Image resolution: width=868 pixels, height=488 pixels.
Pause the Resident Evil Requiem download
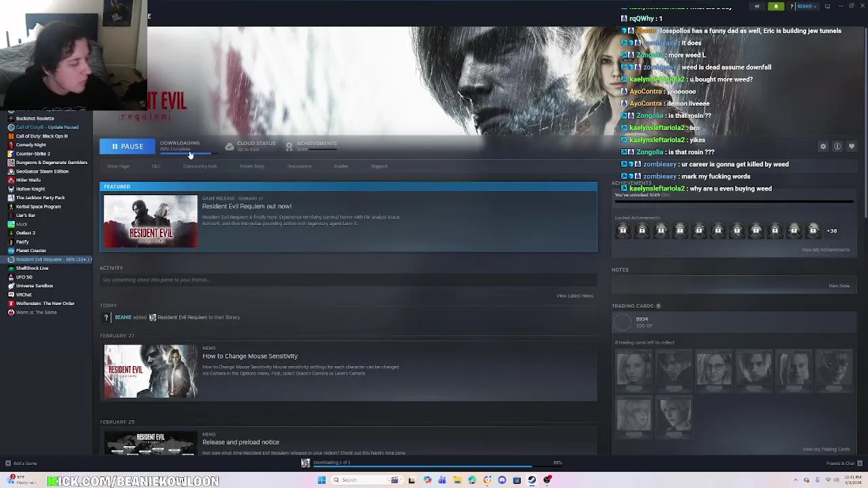[127, 146]
